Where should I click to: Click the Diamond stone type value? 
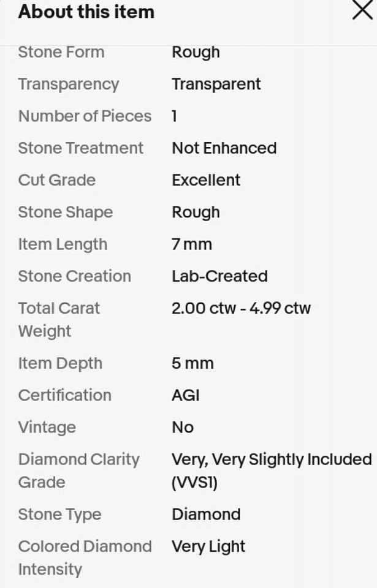pos(206,514)
